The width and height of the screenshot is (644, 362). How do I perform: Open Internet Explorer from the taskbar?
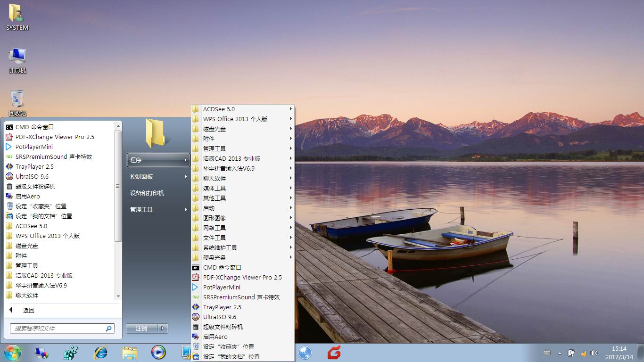click(x=100, y=352)
